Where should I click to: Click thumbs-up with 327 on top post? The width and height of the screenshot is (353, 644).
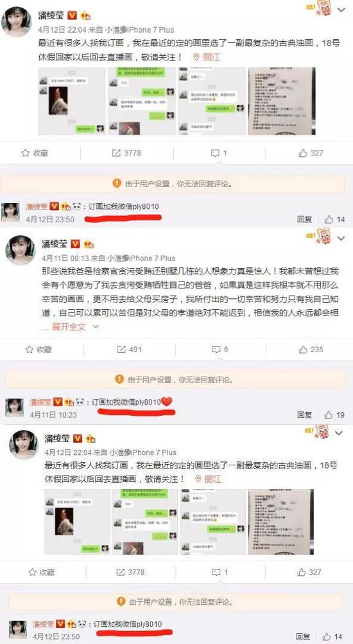pos(303,153)
